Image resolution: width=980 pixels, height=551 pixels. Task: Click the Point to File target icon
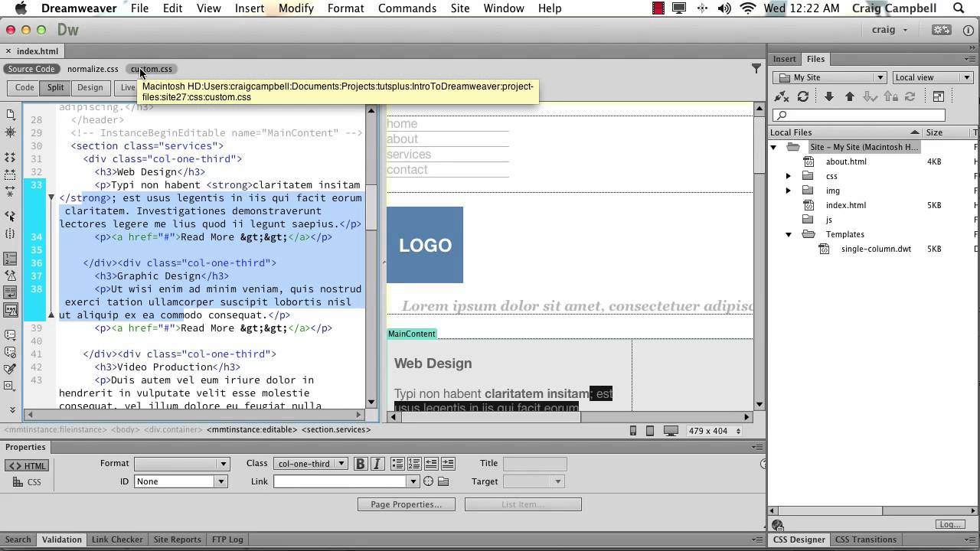(429, 481)
